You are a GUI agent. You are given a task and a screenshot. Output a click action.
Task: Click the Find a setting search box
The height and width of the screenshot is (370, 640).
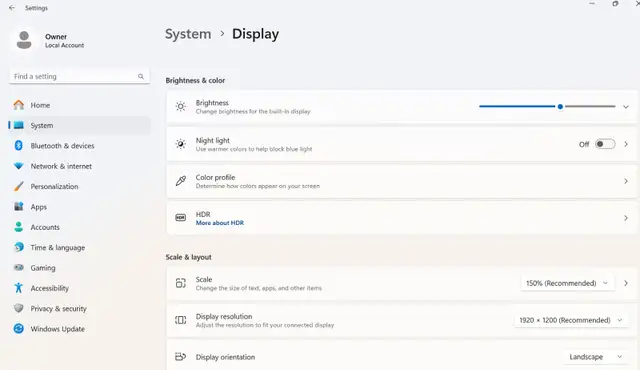click(80, 76)
